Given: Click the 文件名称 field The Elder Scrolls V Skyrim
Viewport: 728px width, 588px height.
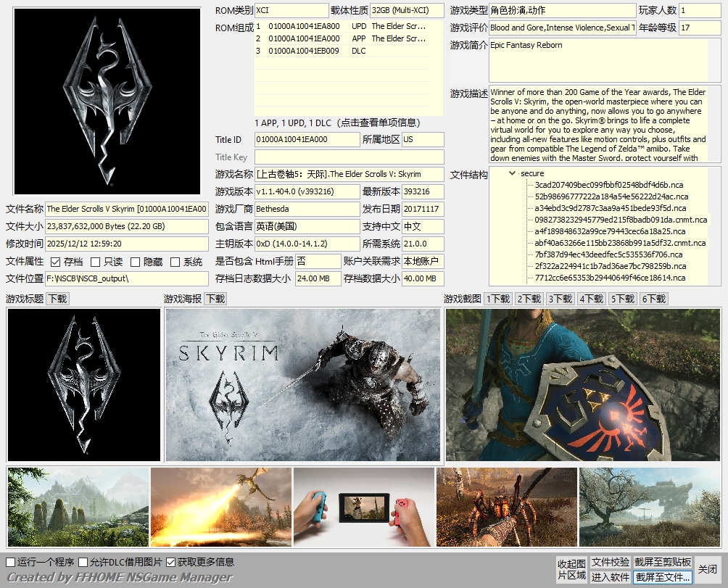Looking at the screenshot, I should click(127, 209).
